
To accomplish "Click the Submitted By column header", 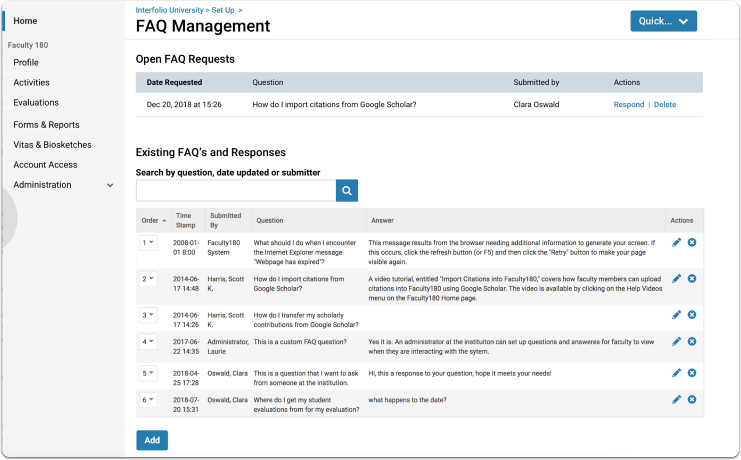I will [x=225, y=221].
